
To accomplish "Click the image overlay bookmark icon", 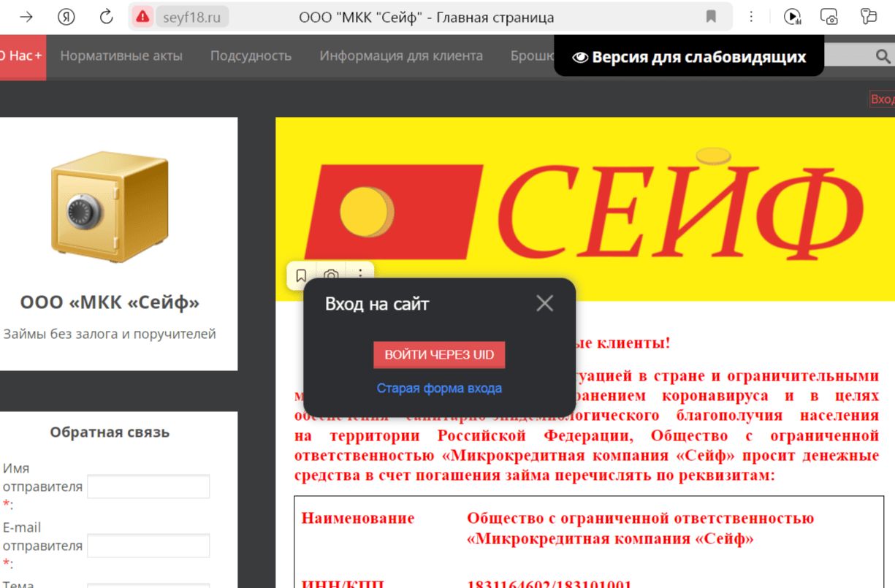I will click(301, 276).
